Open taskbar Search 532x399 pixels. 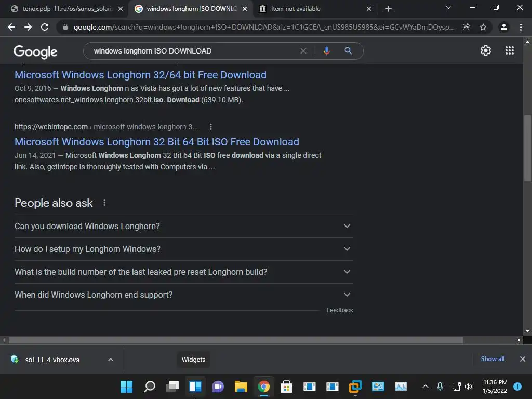tap(150, 387)
